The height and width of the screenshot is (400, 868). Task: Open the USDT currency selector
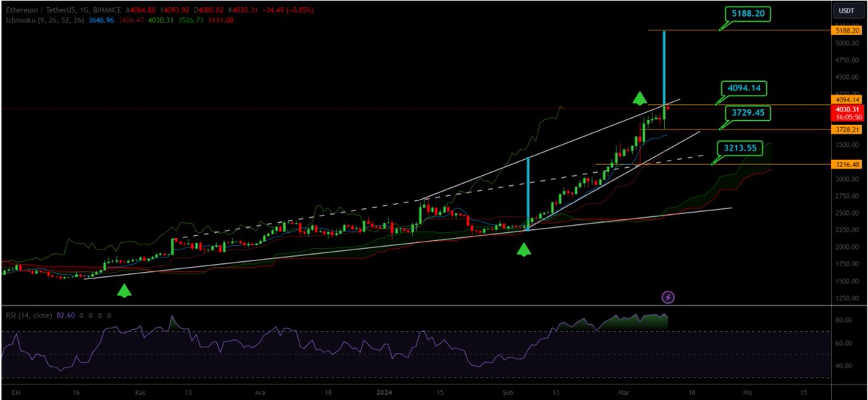coord(845,9)
